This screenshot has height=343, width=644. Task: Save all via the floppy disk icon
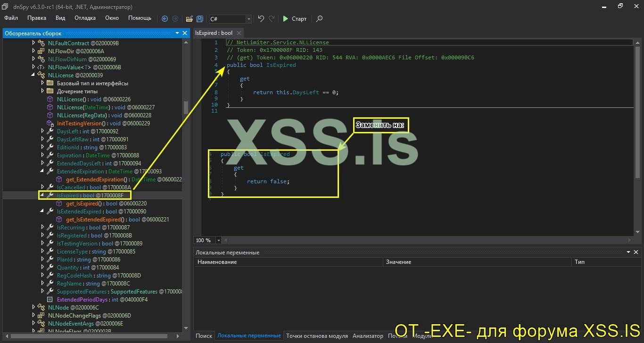(x=200, y=19)
